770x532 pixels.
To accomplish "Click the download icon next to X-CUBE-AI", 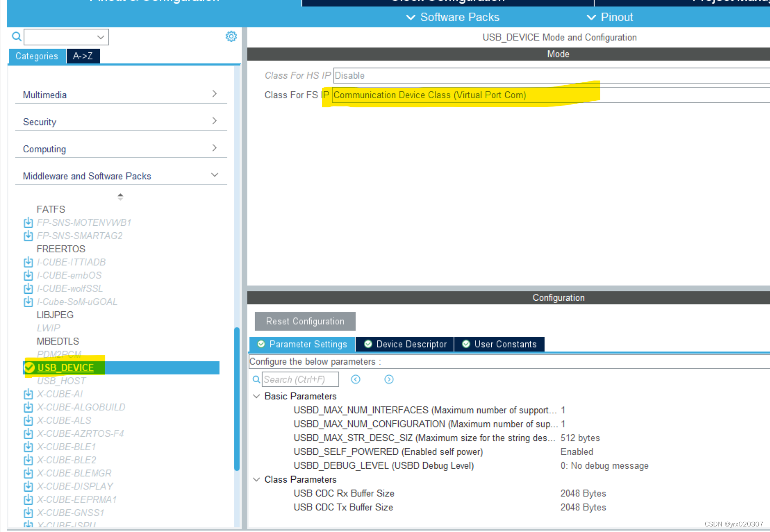I will [x=28, y=394].
